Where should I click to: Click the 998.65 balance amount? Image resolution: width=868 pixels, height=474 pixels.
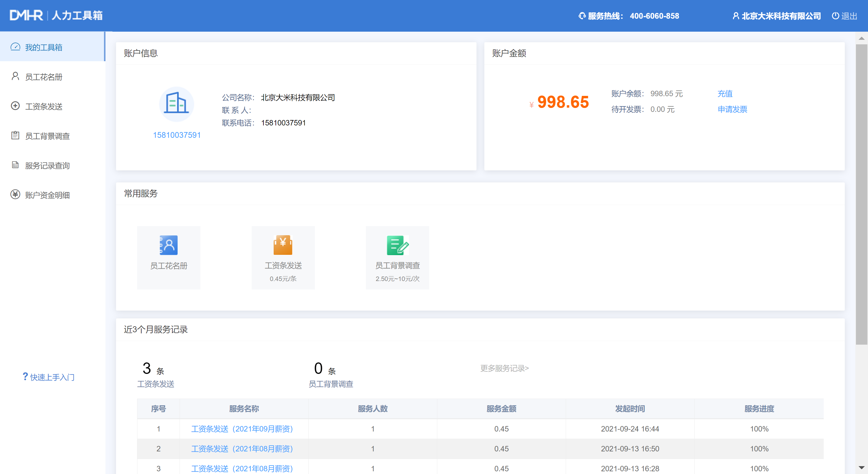pyautogui.click(x=563, y=102)
